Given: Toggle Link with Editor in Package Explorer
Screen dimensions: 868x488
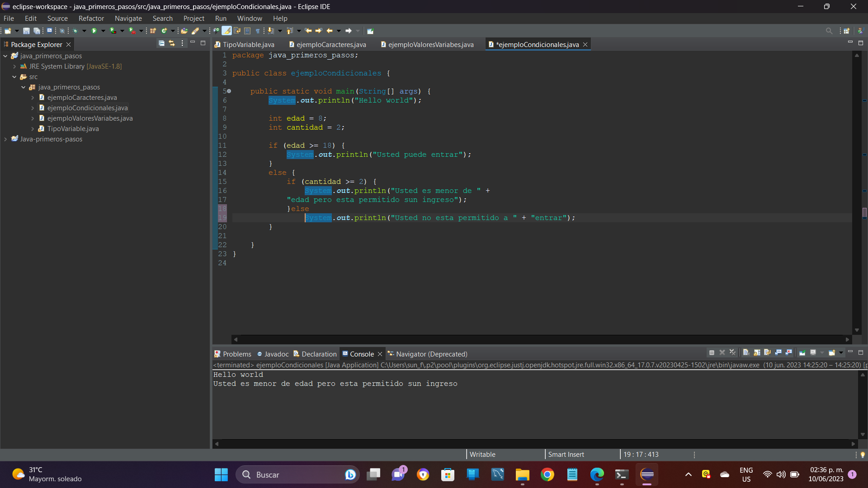Looking at the screenshot, I should coord(172,43).
